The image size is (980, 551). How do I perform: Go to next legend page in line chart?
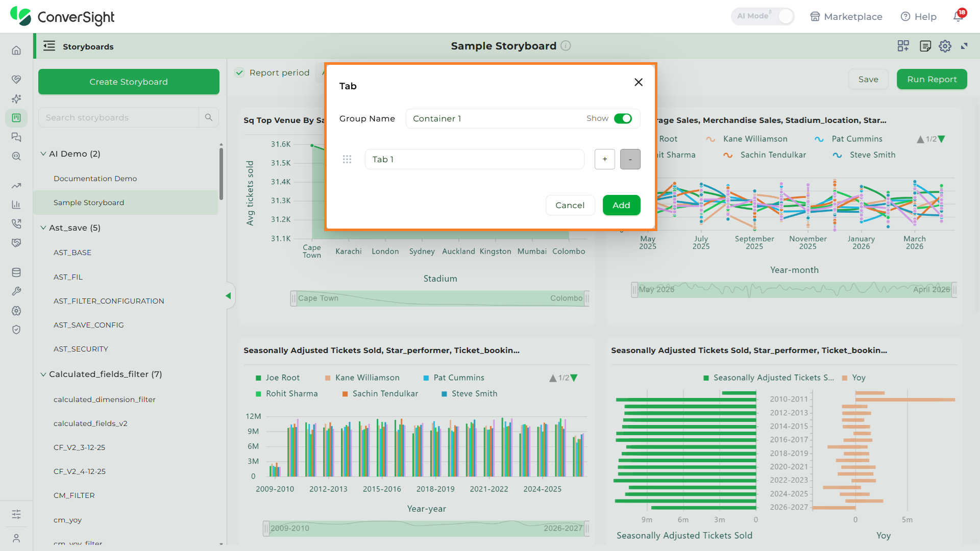942,139
